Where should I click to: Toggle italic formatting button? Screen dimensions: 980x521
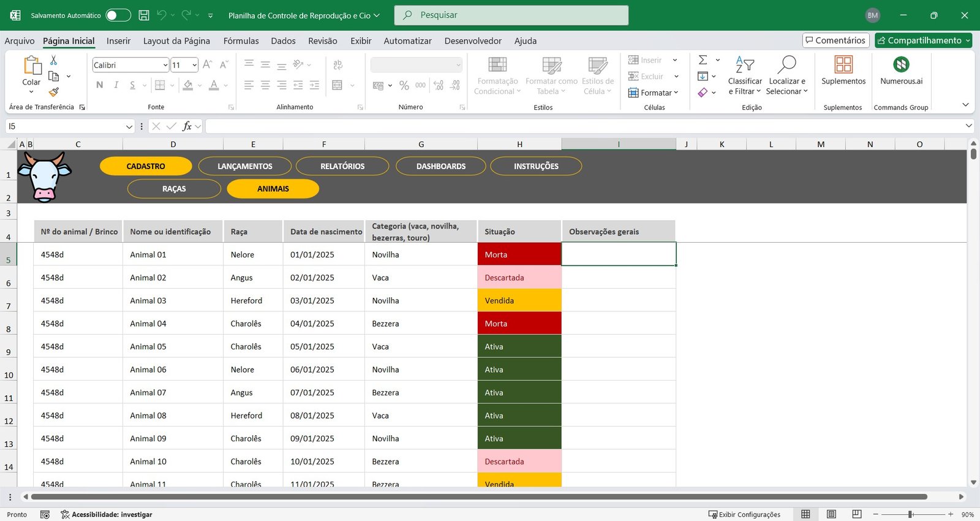pyautogui.click(x=116, y=85)
